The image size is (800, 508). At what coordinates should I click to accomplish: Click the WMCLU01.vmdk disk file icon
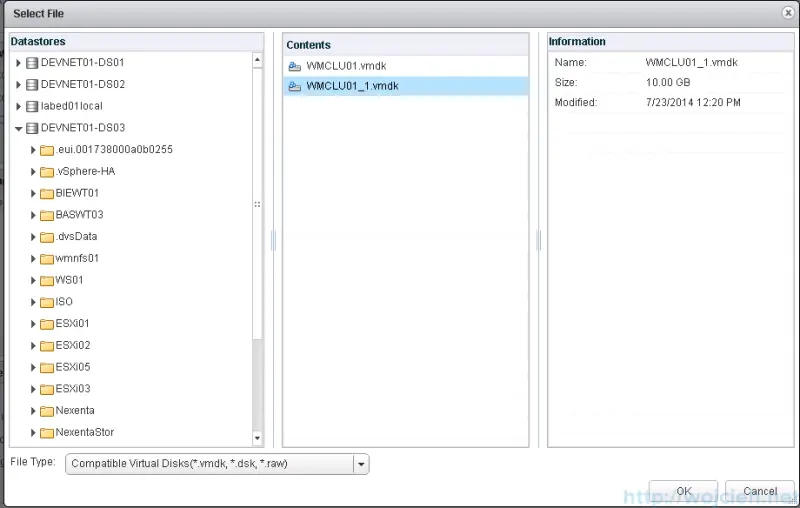coord(294,66)
